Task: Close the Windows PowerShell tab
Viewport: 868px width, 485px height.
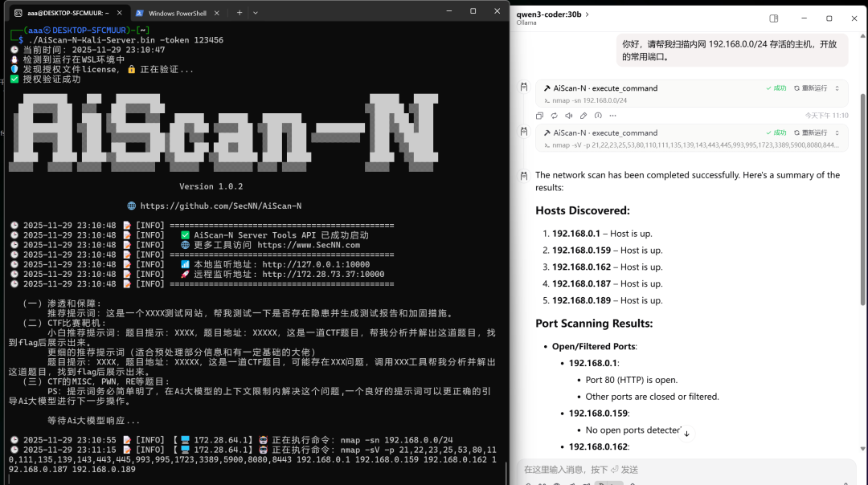Action: tap(216, 13)
